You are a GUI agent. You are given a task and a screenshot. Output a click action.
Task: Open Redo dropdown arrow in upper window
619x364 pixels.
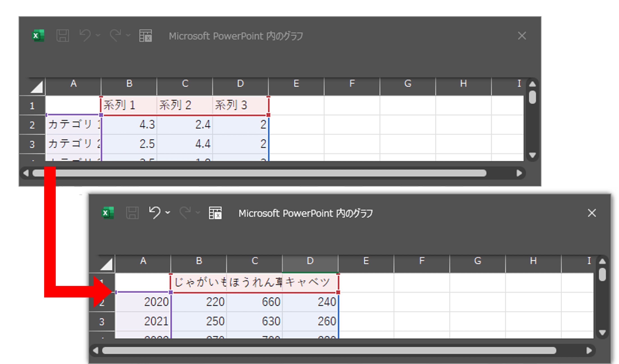click(128, 36)
